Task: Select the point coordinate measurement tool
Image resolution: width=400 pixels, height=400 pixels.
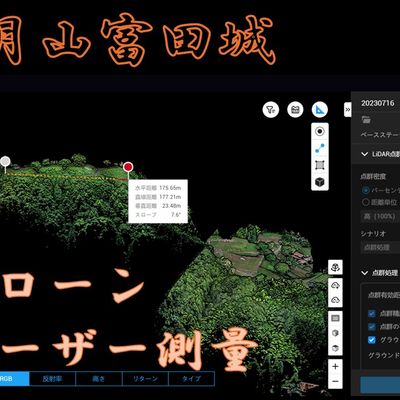Action: [x=320, y=131]
